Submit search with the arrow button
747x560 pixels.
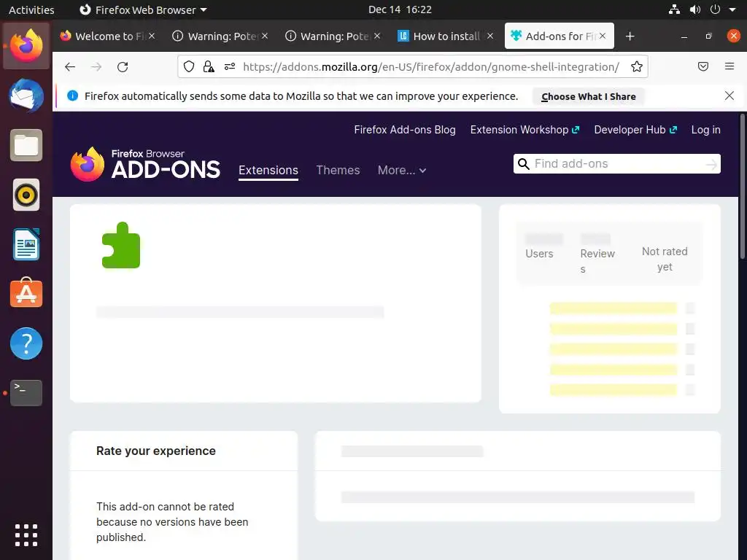711,164
